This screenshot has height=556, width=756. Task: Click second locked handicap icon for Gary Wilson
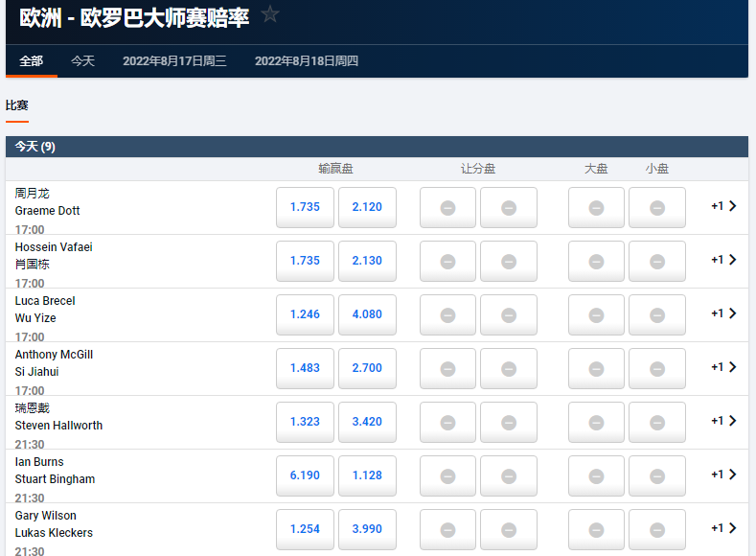tap(508, 530)
